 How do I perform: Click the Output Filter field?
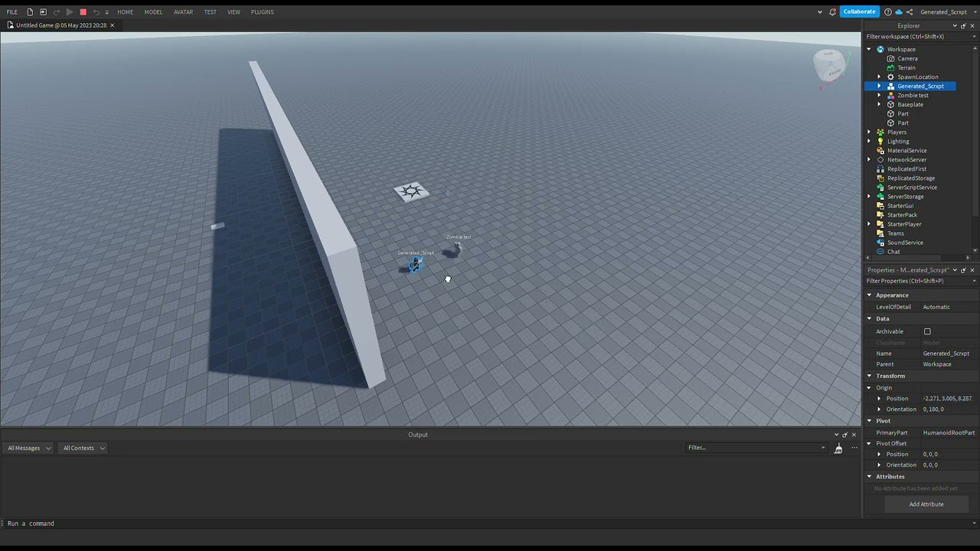756,448
